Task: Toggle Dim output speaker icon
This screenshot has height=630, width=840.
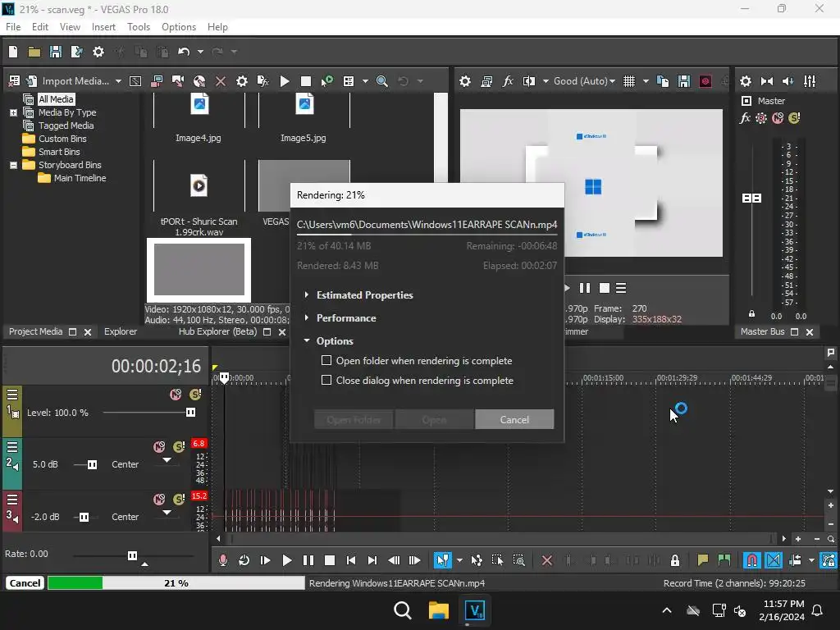Action: pyautogui.click(x=788, y=81)
